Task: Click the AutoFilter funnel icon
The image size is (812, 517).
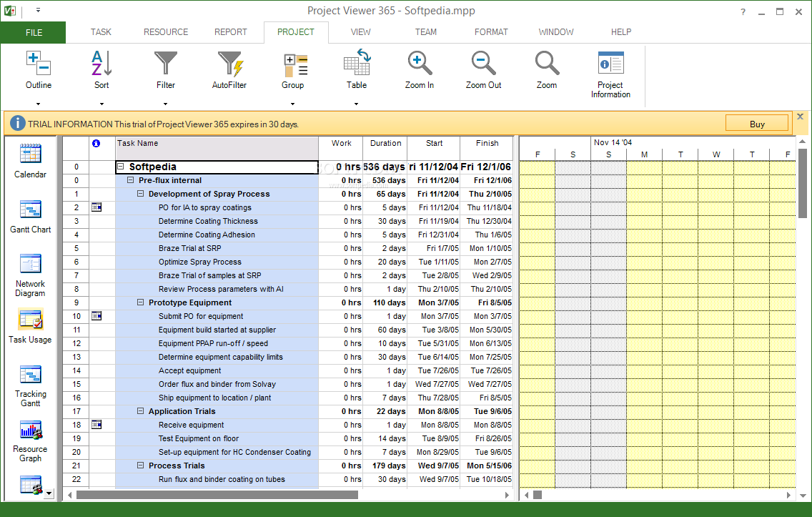Action: click(x=229, y=64)
